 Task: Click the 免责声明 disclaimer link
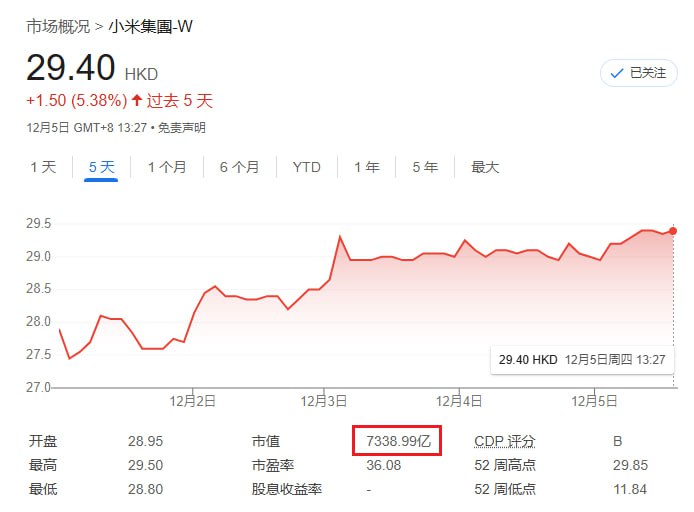182,128
